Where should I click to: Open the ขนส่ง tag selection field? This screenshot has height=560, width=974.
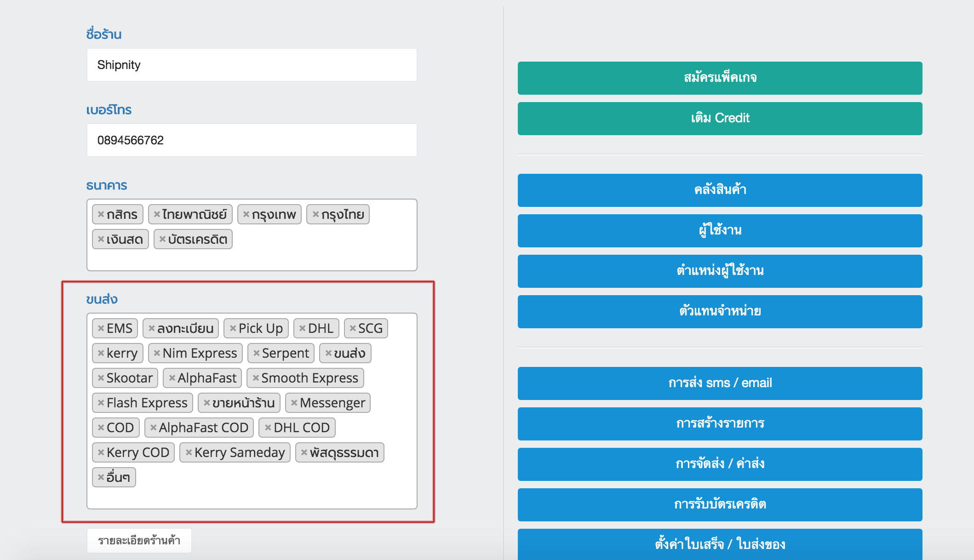click(252, 497)
